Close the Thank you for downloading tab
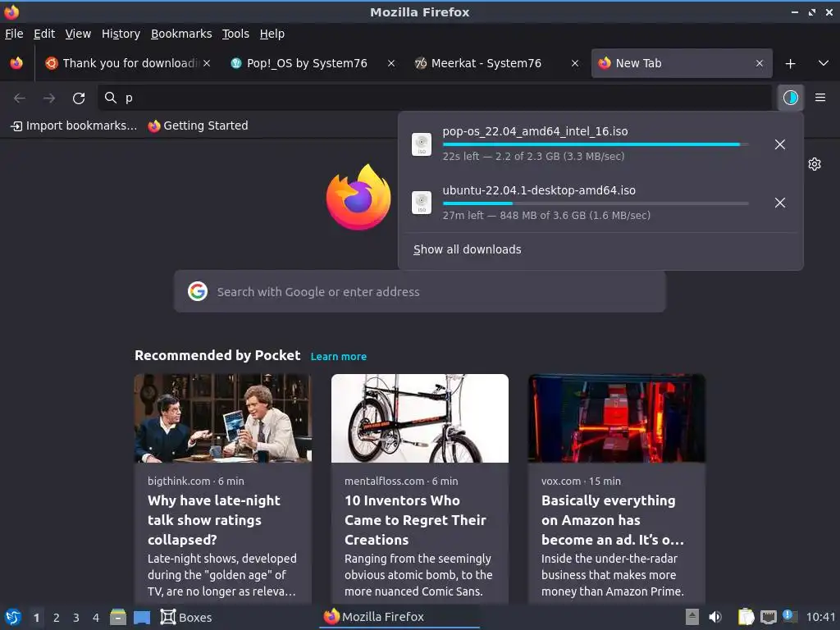Image resolution: width=840 pixels, height=630 pixels. 207,63
